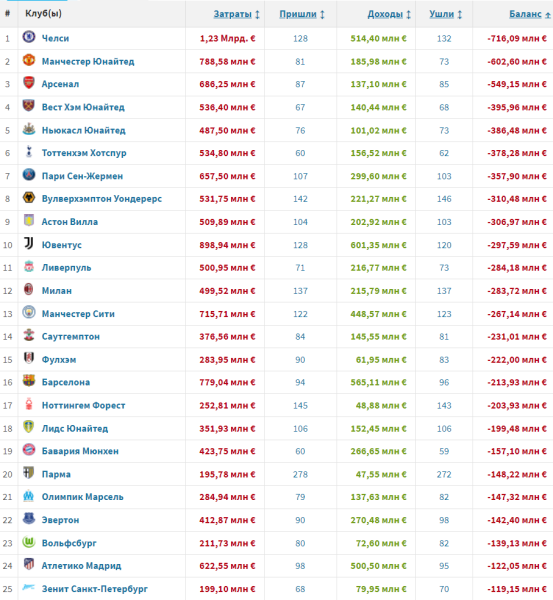The width and height of the screenshot is (553, 600).
Task: Click the Bayern Munich crest icon
Action: tap(29, 450)
